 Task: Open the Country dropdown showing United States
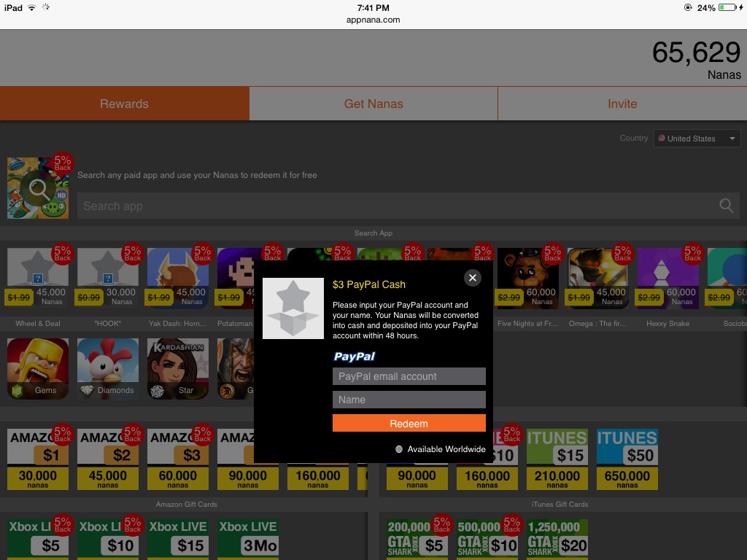(x=697, y=139)
